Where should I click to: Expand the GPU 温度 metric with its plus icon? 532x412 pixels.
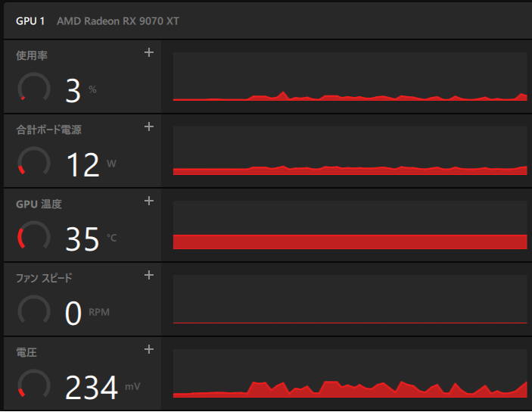pos(149,201)
